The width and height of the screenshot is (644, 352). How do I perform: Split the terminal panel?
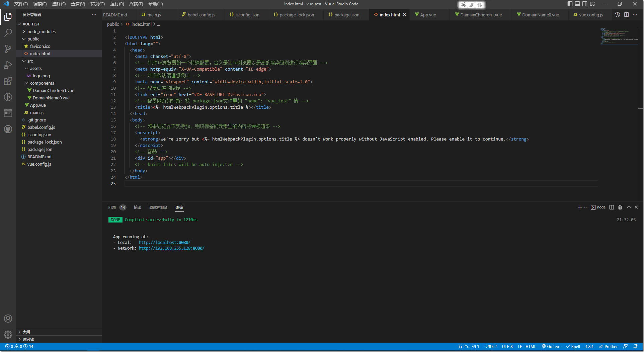click(x=612, y=207)
